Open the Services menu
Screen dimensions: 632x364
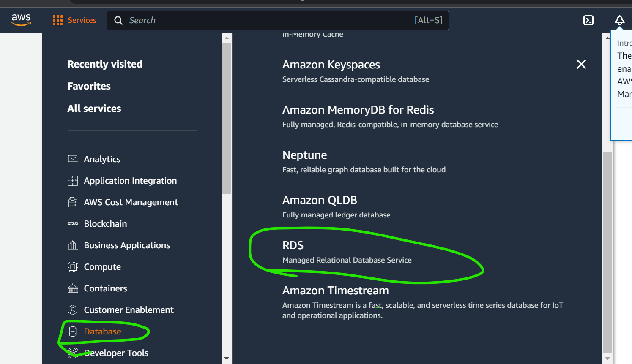(x=74, y=20)
